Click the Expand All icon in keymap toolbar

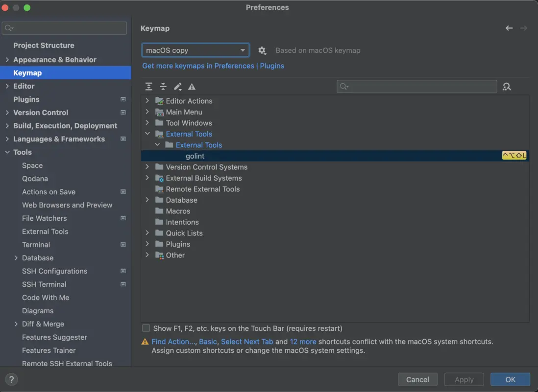click(149, 87)
